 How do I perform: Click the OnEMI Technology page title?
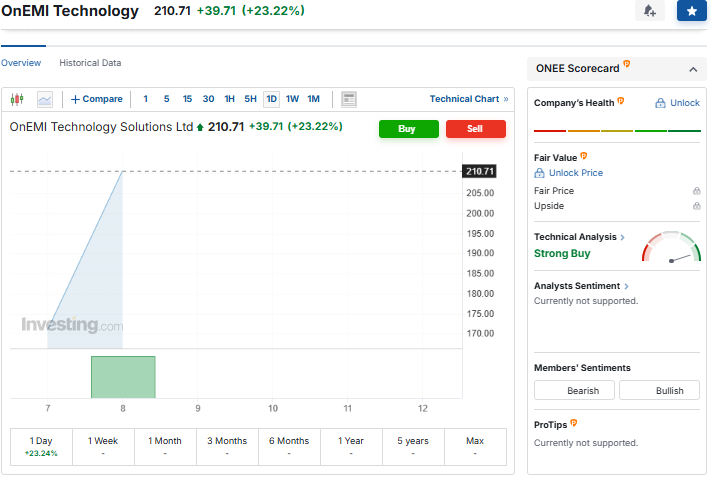coord(70,11)
